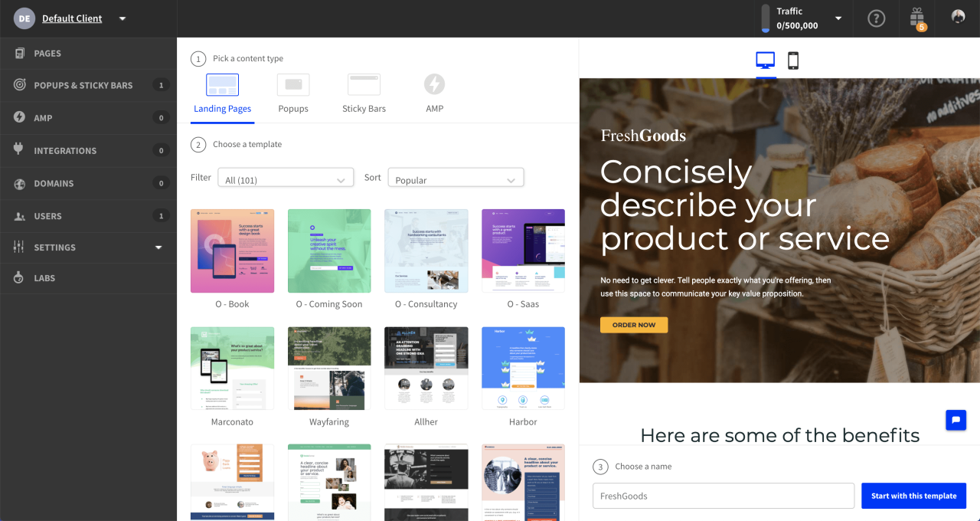Click the gift rewards icon with badge 5
Image resolution: width=980 pixels, height=521 pixels.
click(x=916, y=18)
